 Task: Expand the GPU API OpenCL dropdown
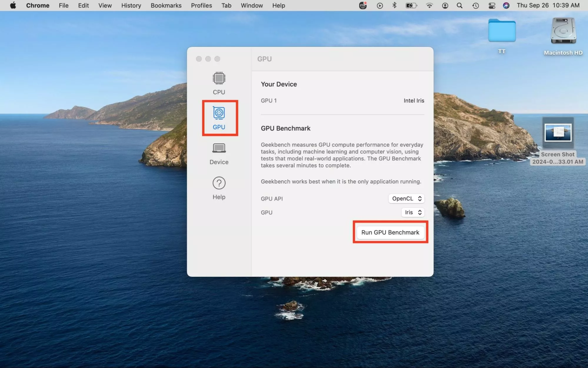[x=406, y=199]
